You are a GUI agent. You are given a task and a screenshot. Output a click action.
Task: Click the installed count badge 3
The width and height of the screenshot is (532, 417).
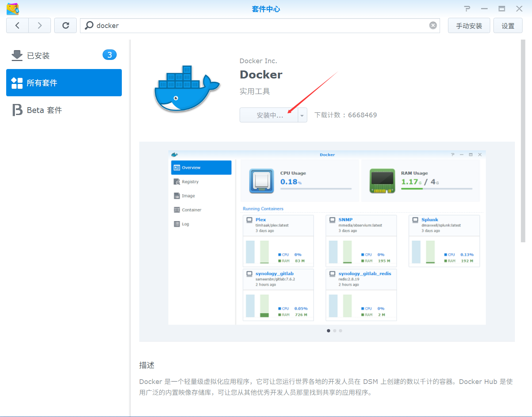tap(109, 55)
